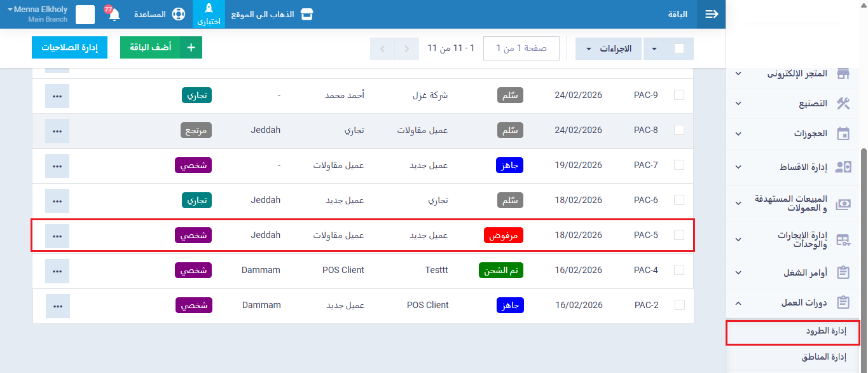Select the PAC-8 row checkbox

click(x=679, y=130)
